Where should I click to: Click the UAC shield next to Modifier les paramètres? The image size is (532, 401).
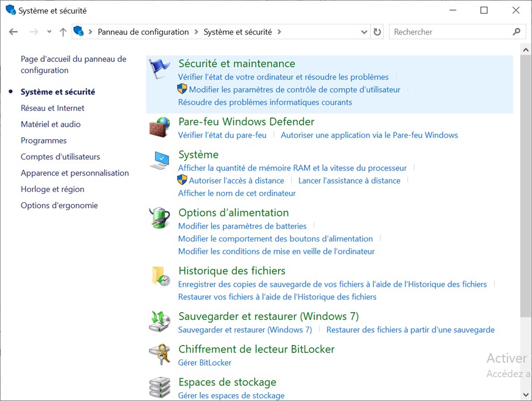click(182, 89)
